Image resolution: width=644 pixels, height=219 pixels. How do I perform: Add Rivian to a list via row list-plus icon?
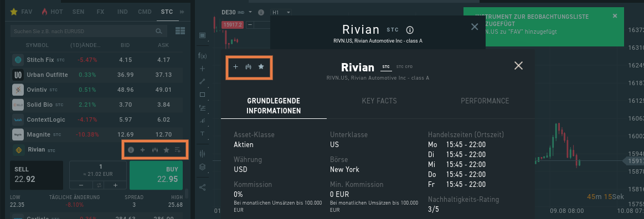click(x=178, y=150)
